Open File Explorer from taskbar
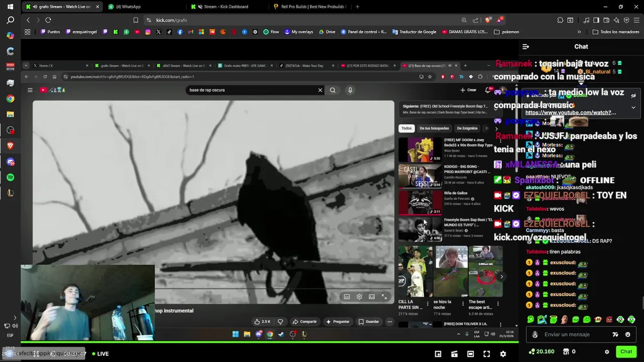Viewport: 644px width, 362px height. click(10, 115)
